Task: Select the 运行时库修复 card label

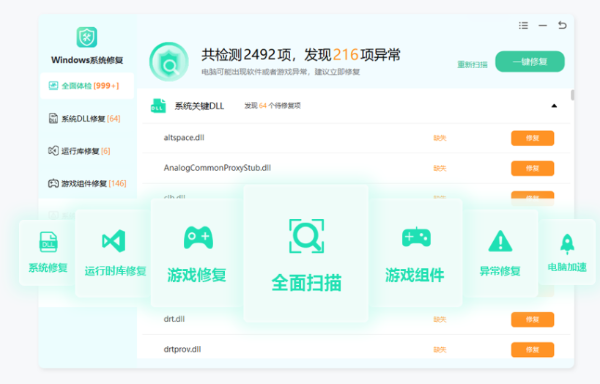Action: pos(115,271)
